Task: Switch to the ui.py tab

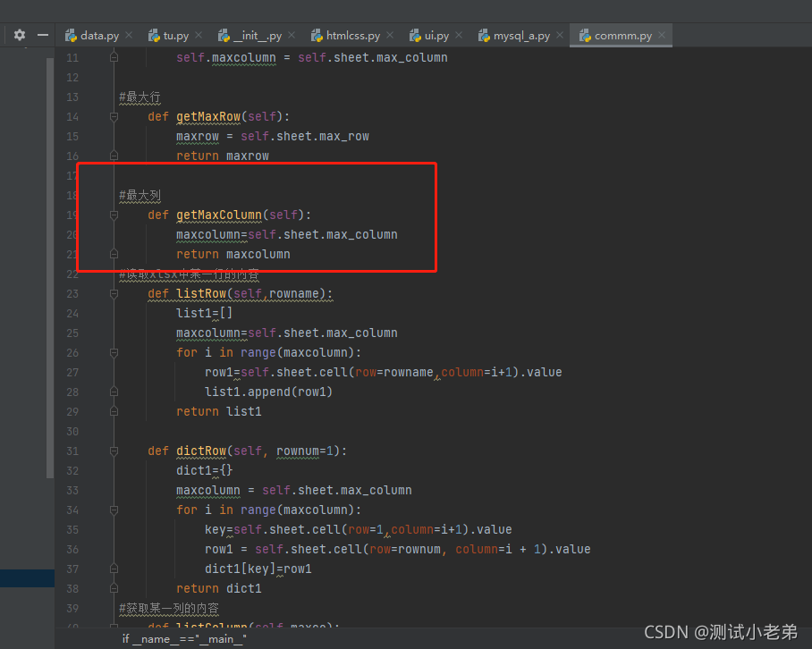Action: pos(436,35)
